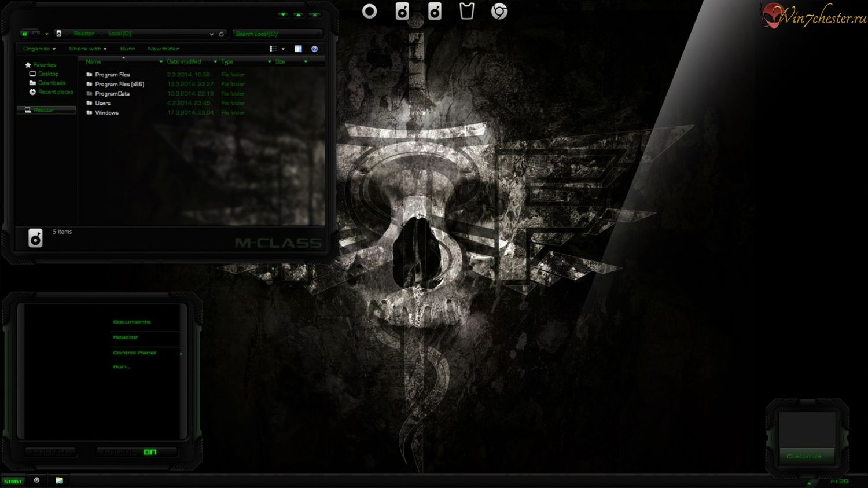Open Control Panel from the Start menu
Viewport: 868px width, 488px height.
134,353
